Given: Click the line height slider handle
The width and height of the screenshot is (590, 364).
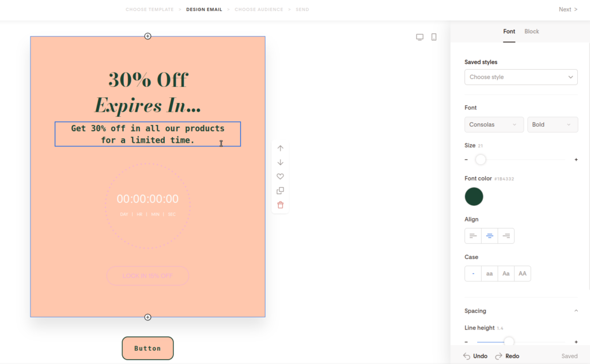Looking at the screenshot, I should 509,342.
